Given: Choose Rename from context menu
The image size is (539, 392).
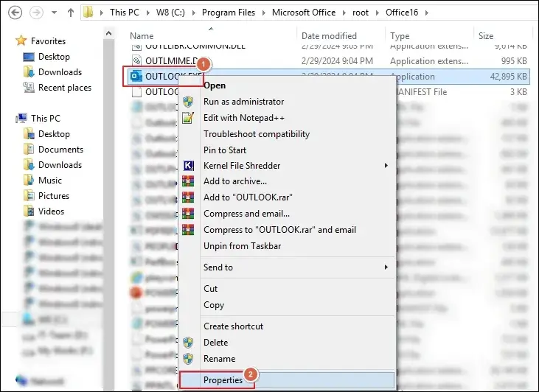Looking at the screenshot, I should pyautogui.click(x=288, y=358).
